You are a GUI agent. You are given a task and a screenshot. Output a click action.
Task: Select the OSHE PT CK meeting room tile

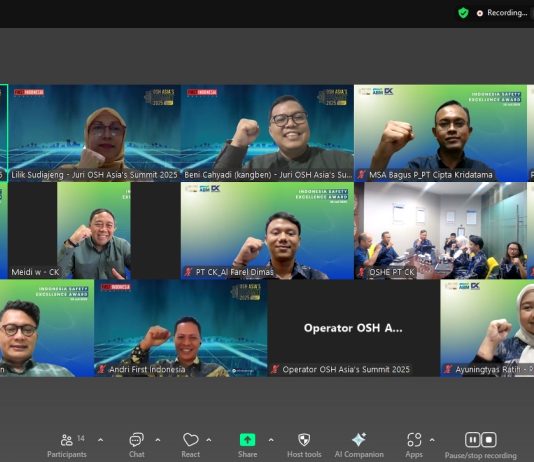(440, 230)
